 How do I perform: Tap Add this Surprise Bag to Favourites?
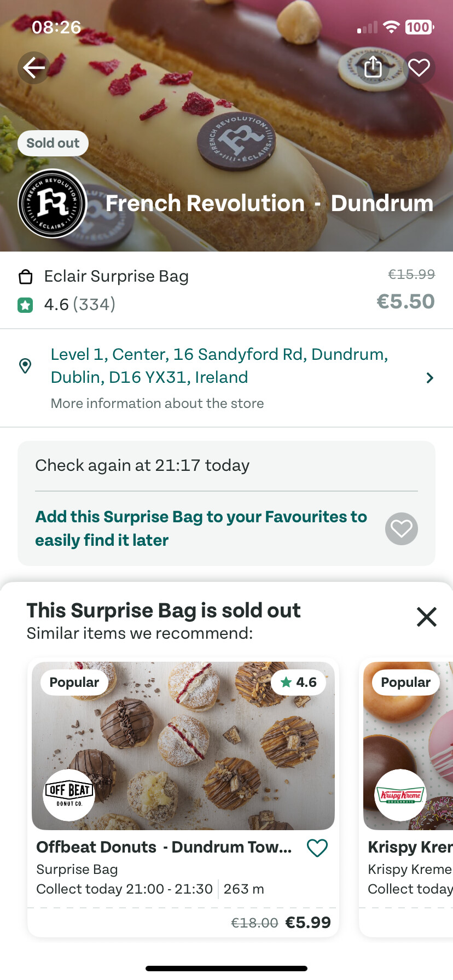(201, 528)
